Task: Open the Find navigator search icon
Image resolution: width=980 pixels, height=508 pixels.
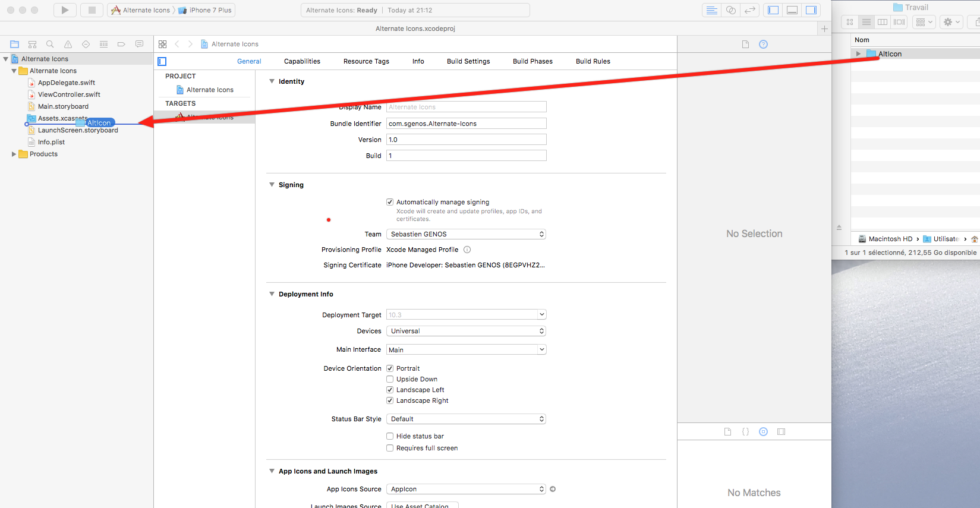Action: 50,44
